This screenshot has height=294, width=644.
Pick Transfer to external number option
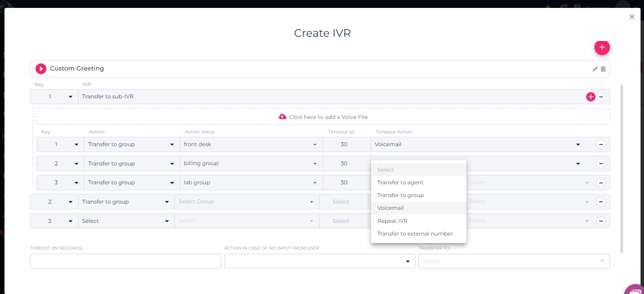[x=415, y=234]
